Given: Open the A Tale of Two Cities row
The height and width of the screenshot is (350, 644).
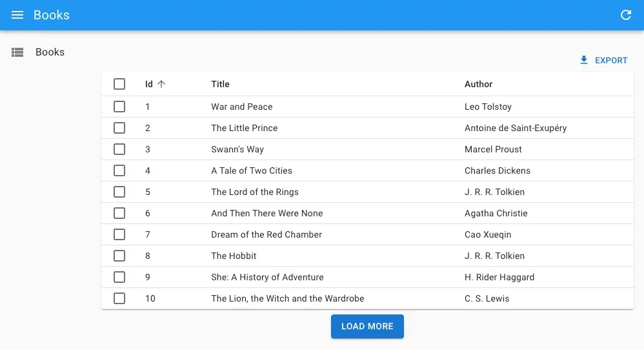Looking at the screenshot, I should (x=251, y=170).
